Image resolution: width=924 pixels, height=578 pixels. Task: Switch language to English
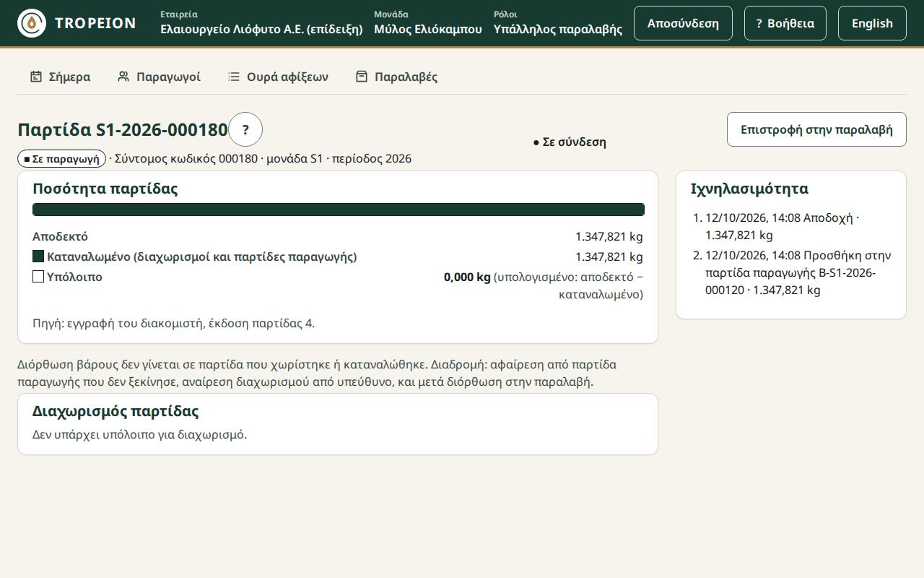coord(872,23)
